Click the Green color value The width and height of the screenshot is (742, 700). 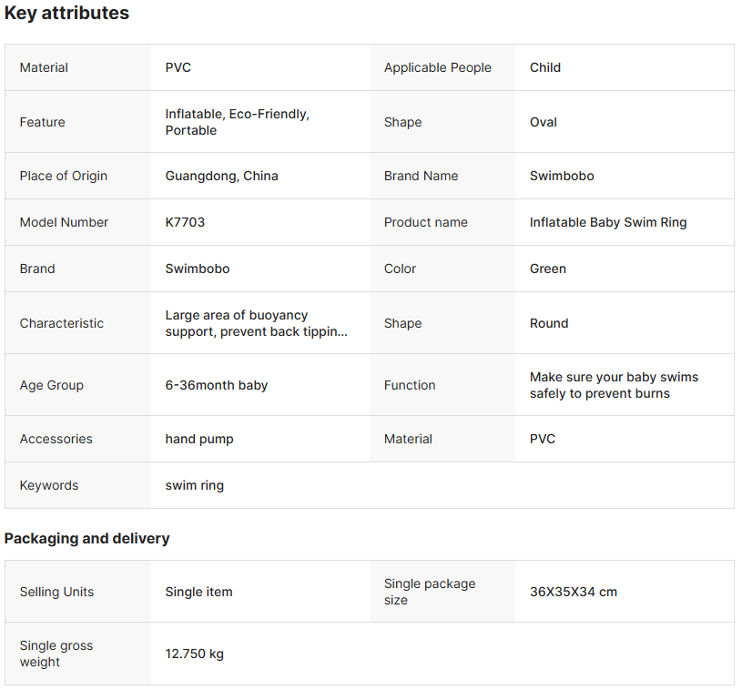pyautogui.click(x=547, y=269)
